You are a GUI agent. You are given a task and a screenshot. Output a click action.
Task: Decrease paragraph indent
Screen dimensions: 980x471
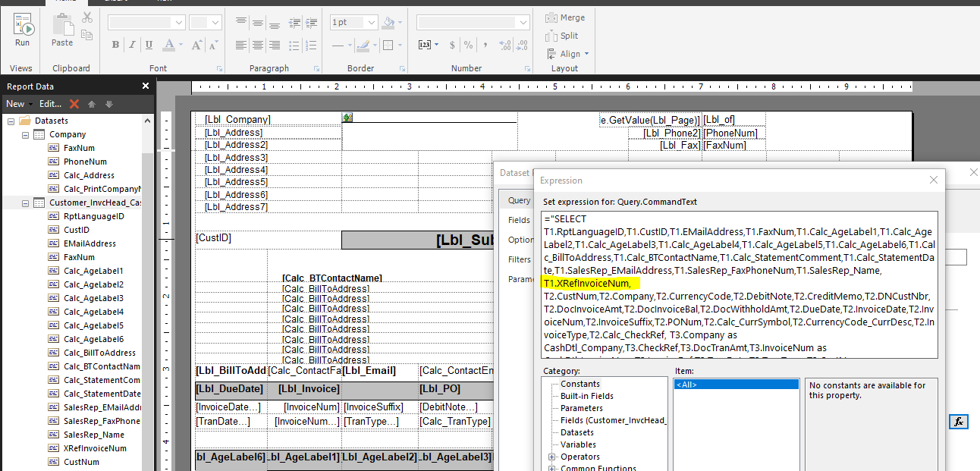296,22
